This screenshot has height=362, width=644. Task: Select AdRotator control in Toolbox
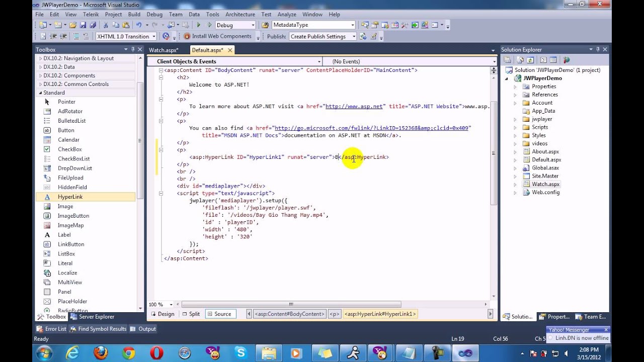pyautogui.click(x=86, y=111)
